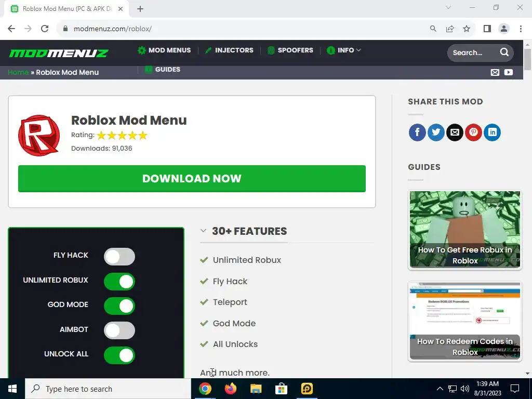Toggle the Fly Hack switch

click(119, 257)
